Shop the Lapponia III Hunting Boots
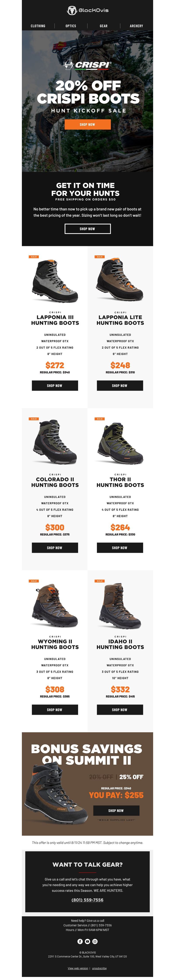 point(55,385)
